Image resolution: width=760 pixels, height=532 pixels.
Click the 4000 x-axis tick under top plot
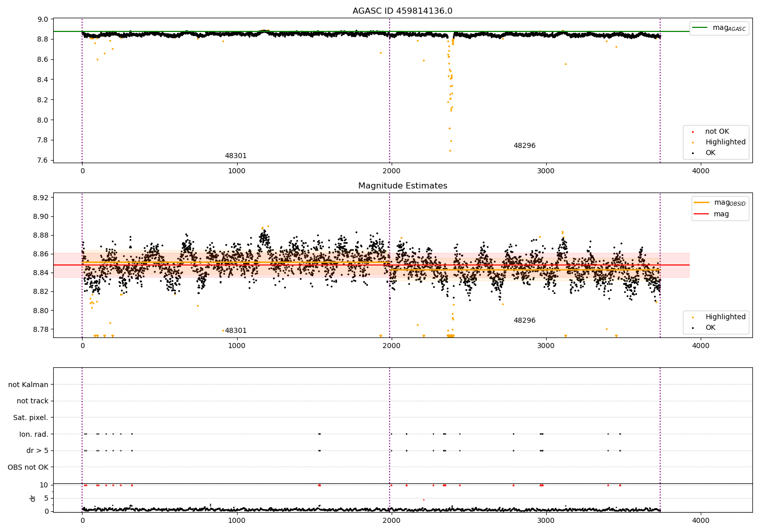click(x=701, y=171)
